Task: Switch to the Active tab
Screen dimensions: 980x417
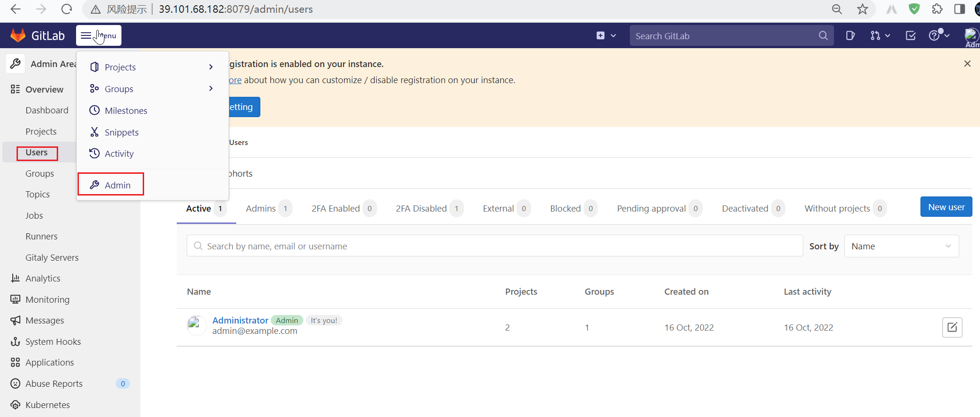Action: coord(206,208)
